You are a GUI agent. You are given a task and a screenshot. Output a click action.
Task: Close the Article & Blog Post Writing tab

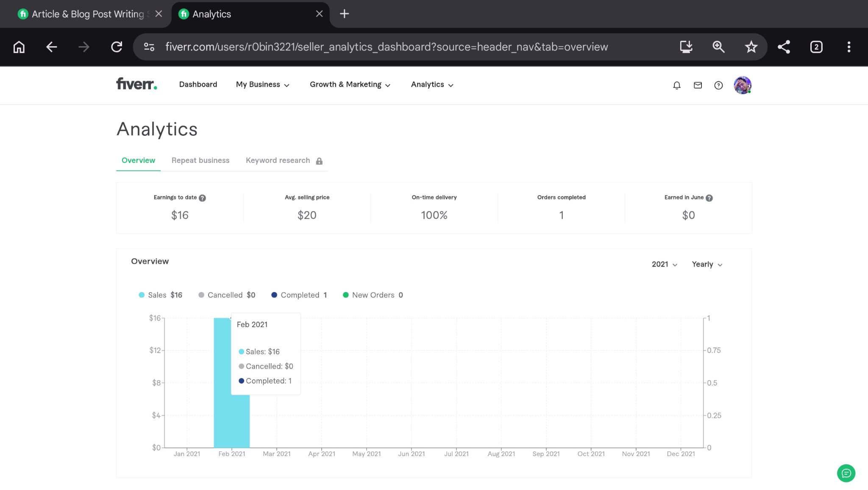point(159,14)
